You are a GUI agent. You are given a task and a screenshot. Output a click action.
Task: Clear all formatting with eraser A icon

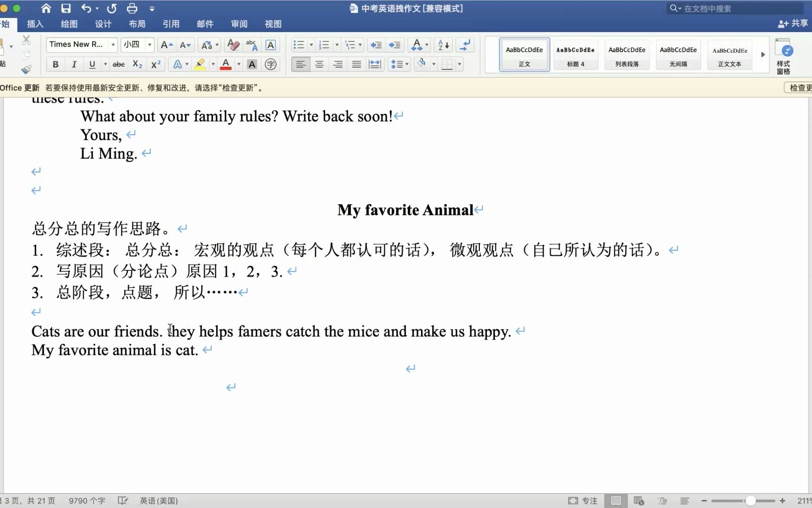click(x=233, y=45)
